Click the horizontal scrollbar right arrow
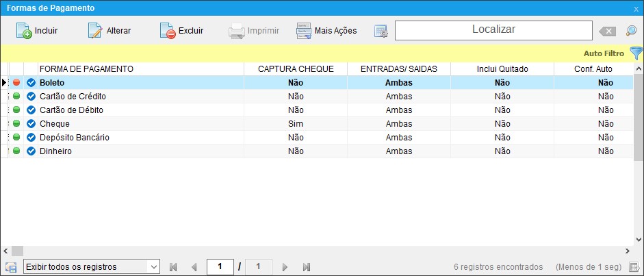Viewport: 644px width, 276px height. (x=628, y=251)
